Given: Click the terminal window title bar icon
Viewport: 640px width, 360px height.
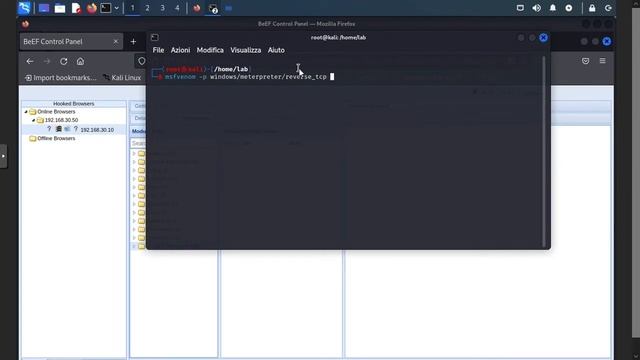Looking at the screenshot, I should 155,38.
